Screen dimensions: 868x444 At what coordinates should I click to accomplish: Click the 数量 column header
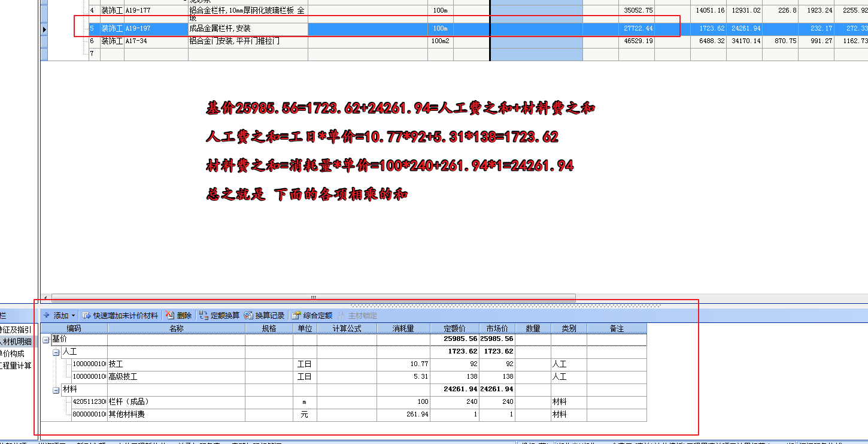[x=533, y=328]
